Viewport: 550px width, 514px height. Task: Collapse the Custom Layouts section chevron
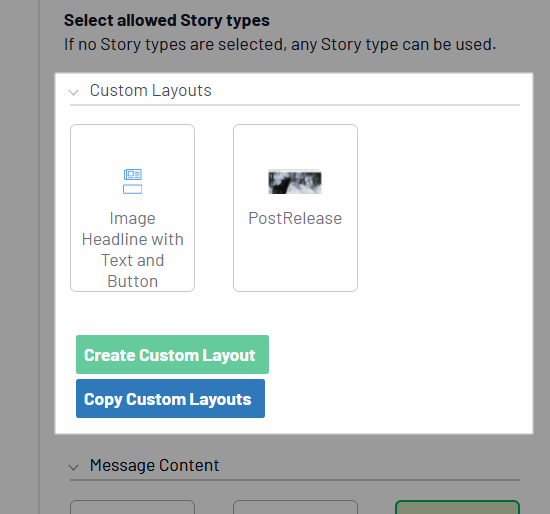click(73, 92)
